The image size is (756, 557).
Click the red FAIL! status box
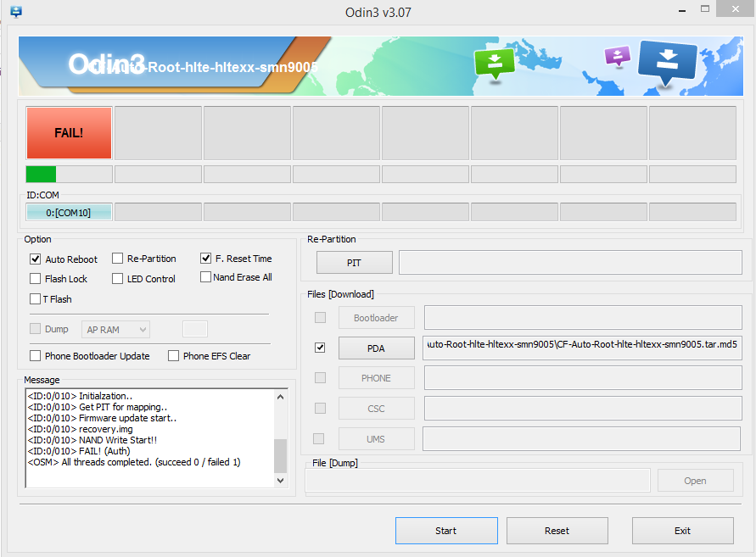click(69, 133)
